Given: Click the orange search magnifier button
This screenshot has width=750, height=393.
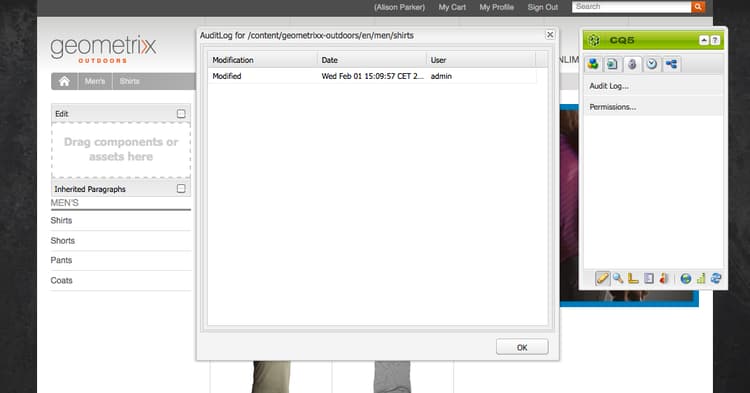Looking at the screenshot, I should click(698, 7).
